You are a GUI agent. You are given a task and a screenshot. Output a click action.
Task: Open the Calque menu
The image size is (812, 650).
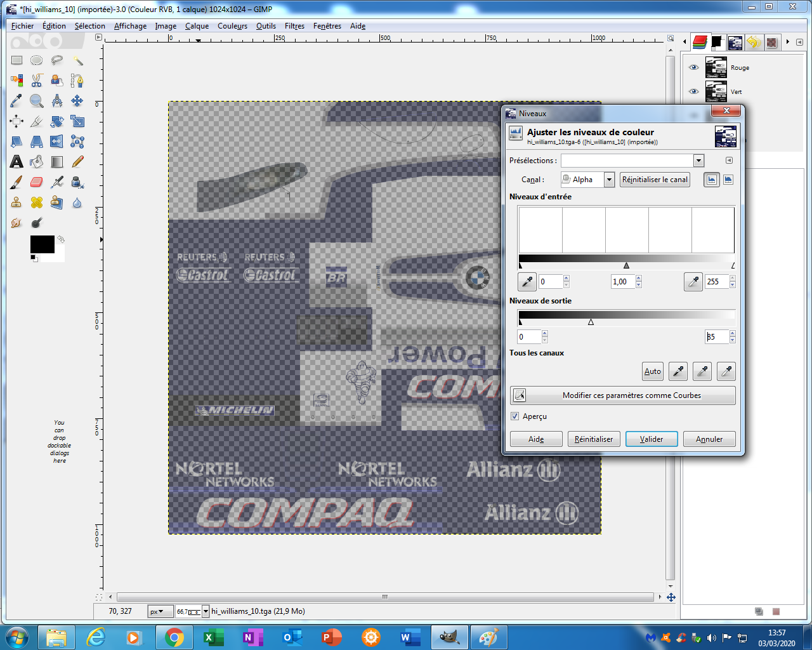197,26
